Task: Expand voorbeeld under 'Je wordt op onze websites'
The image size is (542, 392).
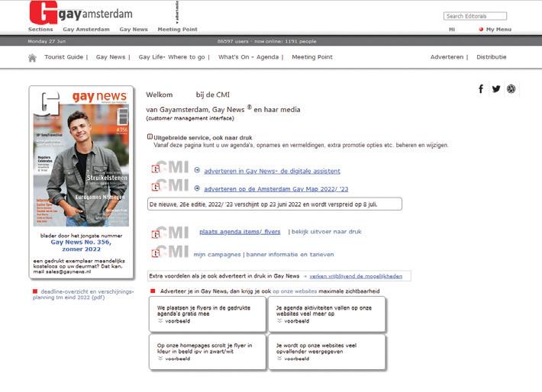Action: tap(293, 359)
